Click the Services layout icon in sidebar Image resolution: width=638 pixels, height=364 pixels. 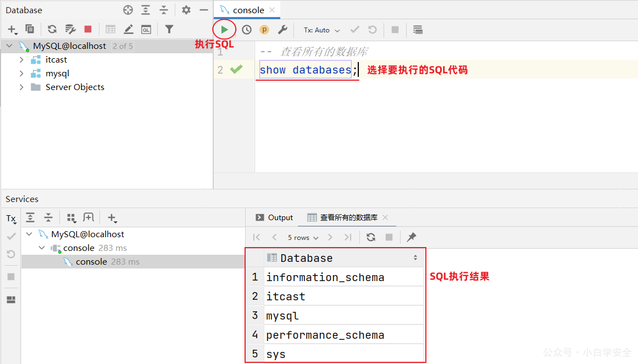[11, 300]
